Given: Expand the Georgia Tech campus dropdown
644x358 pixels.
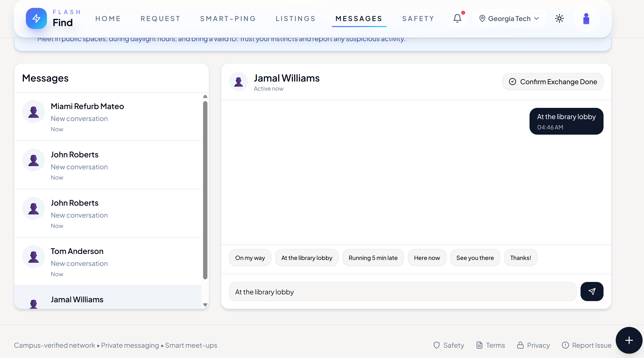Looking at the screenshot, I should pyautogui.click(x=509, y=18).
